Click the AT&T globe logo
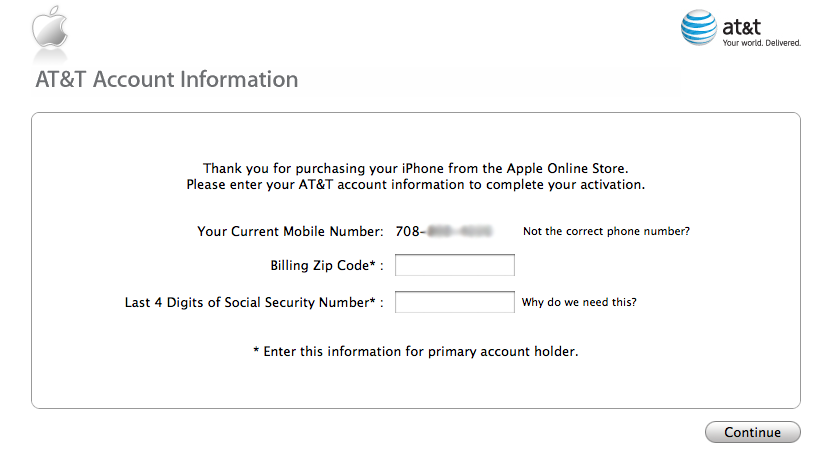This screenshot has height=460, width=833. coord(699,28)
